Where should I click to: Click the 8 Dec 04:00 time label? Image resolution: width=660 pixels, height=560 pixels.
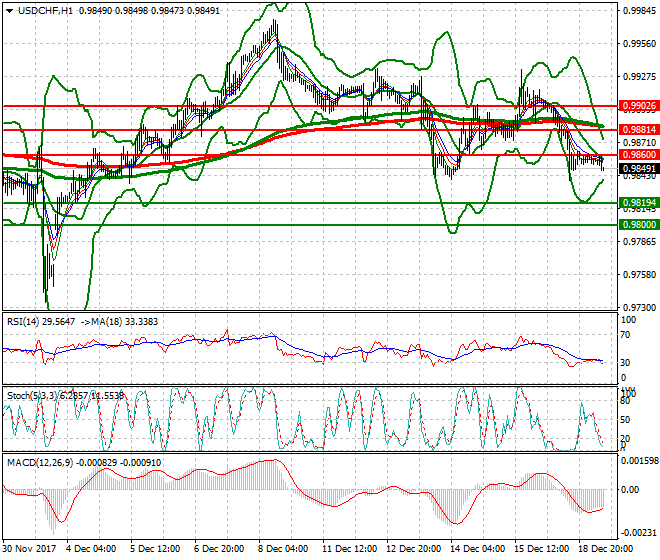pos(283,549)
